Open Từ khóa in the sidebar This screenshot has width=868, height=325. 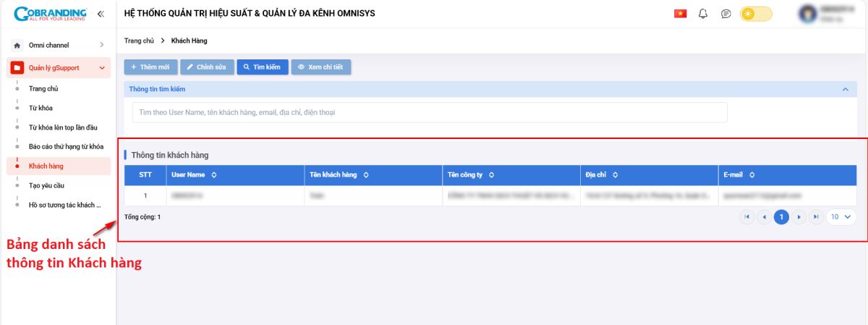click(x=41, y=108)
